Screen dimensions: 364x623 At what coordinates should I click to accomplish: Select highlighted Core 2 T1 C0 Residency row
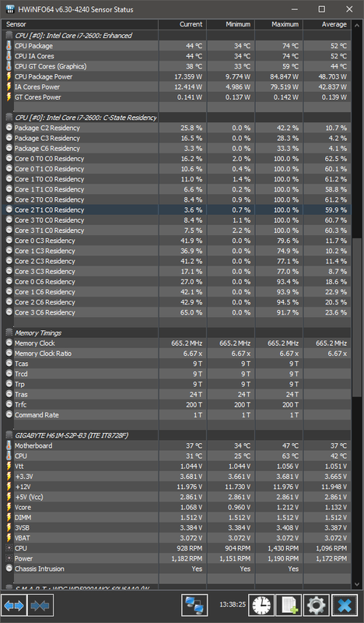(x=177, y=209)
